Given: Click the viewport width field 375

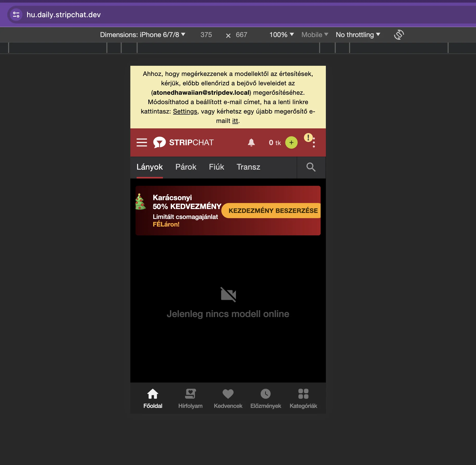Looking at the screenshot, I should pyautogui.click(x=206, y=35).
